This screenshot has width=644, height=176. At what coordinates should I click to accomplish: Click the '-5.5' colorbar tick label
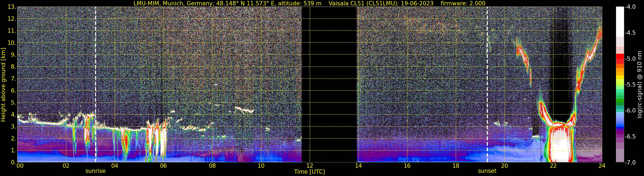(x=630, y=85)
